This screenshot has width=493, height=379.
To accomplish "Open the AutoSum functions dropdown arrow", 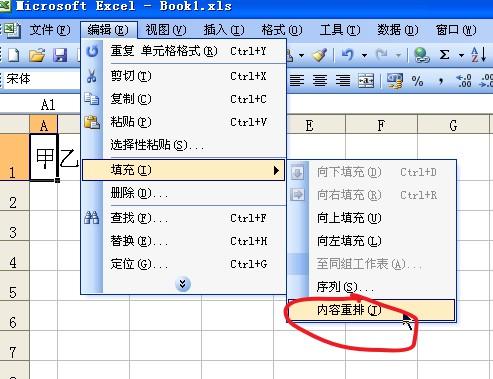I will tap(461, 55).
